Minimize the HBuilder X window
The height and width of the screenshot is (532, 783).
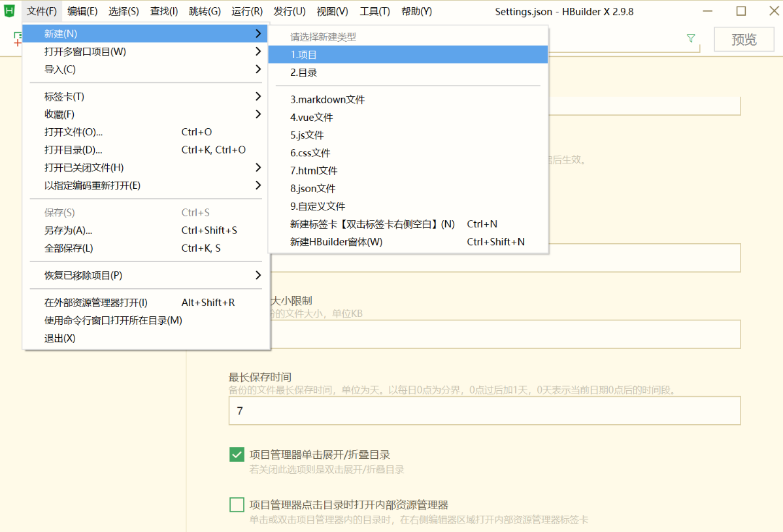click(708, 11)
